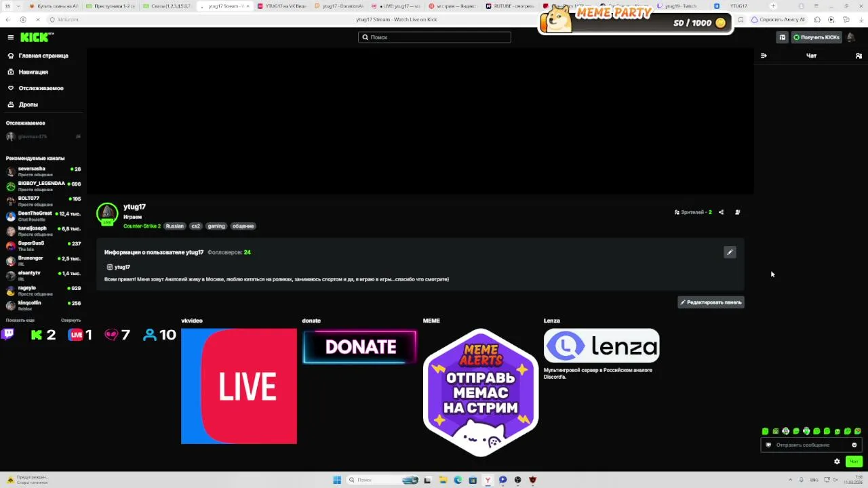Open recommended channel BOLT077
The height and width of the screenshot is (488, 868).
(x=43, y=201)
